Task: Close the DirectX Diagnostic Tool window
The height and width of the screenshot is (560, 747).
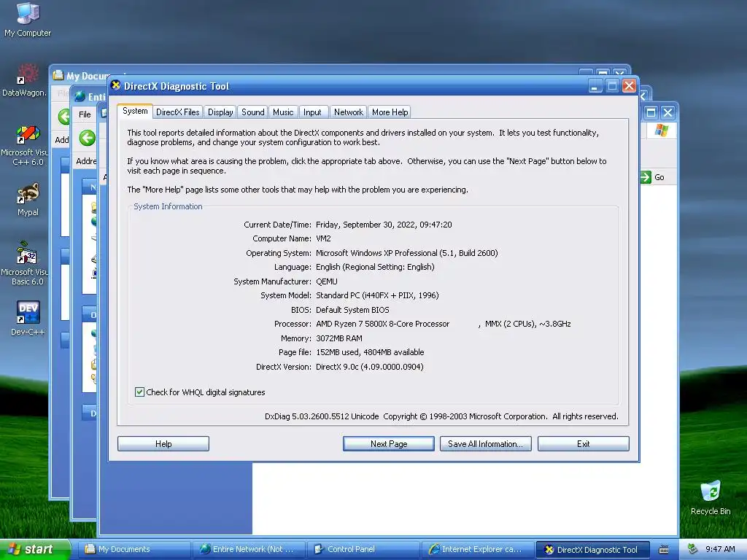Action: (x=629, y=86)
